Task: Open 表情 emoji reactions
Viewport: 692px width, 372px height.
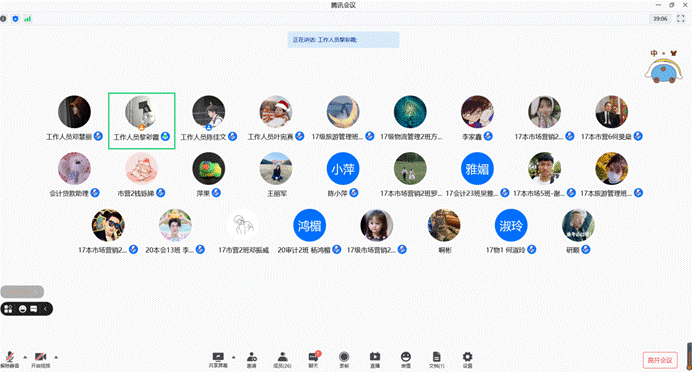Action: pyautogui.click(x=406, y=359)
